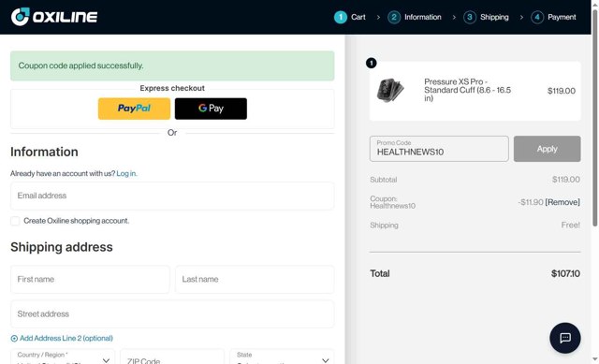The height and width of the screenshot is (364, 599).
Task: Open the Oxiline logo home link
Action: click(x=54, y=17)
